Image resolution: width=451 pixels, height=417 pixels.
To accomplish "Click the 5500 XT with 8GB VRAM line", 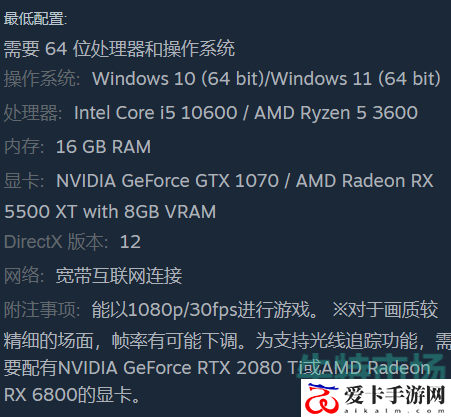I will tap(110, 212).
